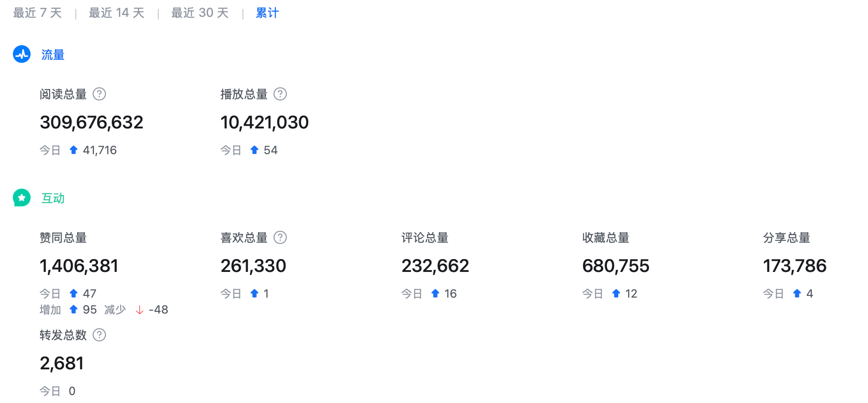
Task: Switch to the 最近 7 天 tab
Action: (37, 13)
